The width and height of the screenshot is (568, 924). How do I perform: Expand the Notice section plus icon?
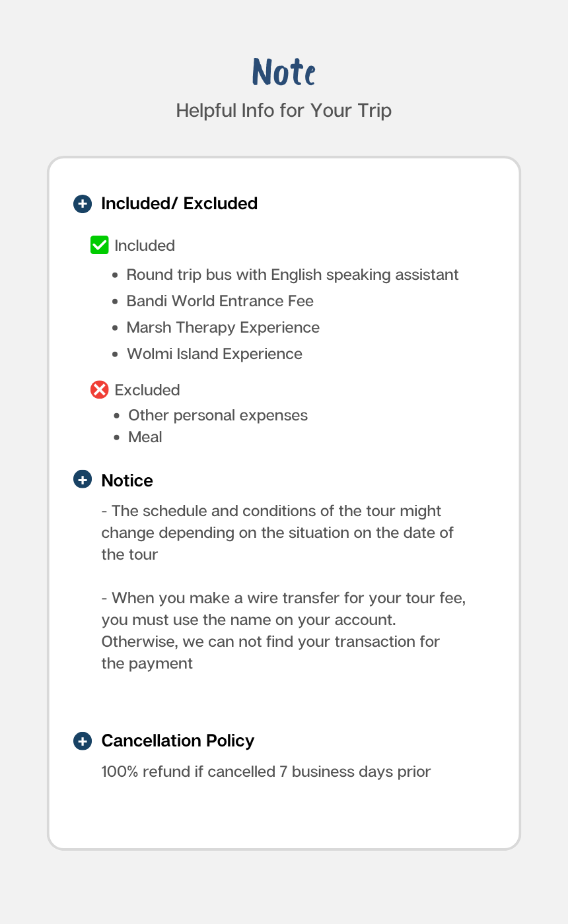pyautogui.click(x=82, y=480)
